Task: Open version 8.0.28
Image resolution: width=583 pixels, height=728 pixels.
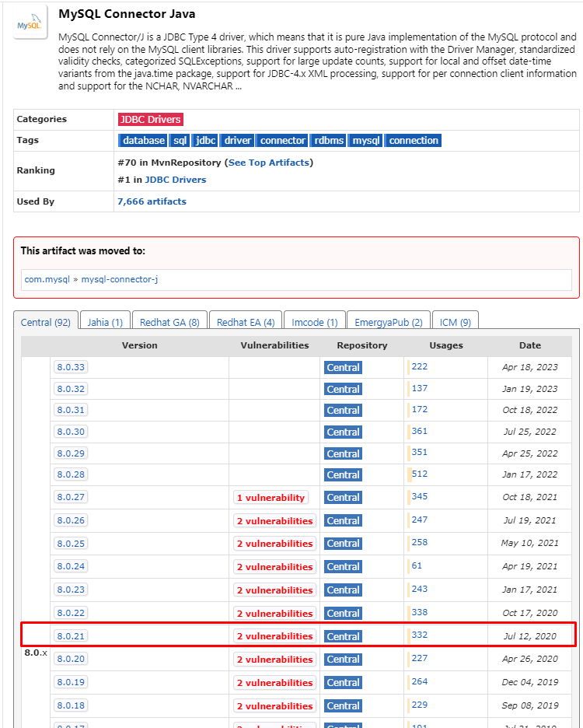Action: click(71, 474)
